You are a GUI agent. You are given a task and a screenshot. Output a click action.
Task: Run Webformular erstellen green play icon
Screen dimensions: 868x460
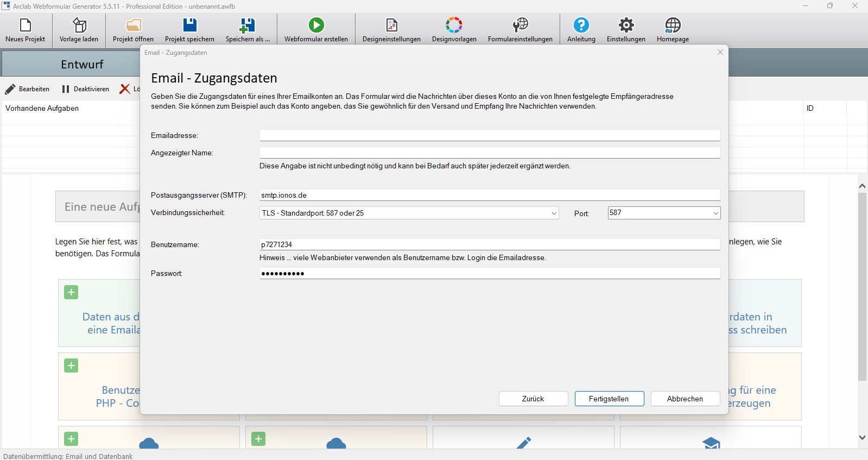tap(316, 26)
